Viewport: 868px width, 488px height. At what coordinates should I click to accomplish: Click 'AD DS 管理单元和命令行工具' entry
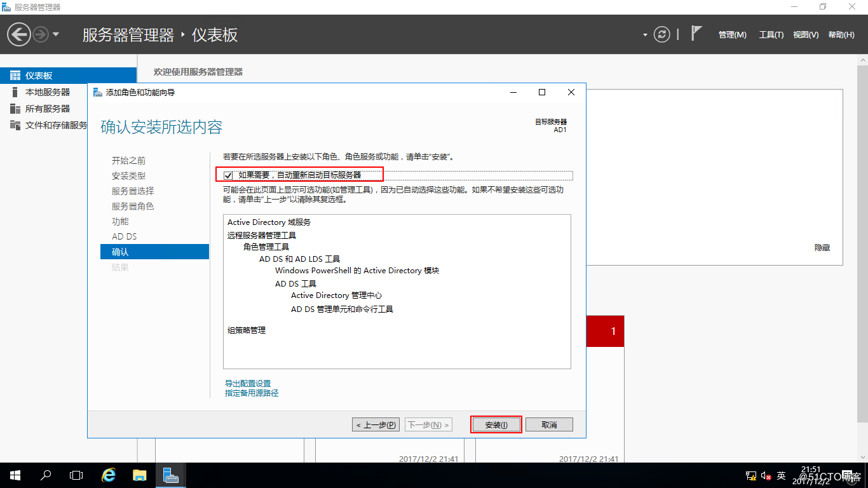342,309
